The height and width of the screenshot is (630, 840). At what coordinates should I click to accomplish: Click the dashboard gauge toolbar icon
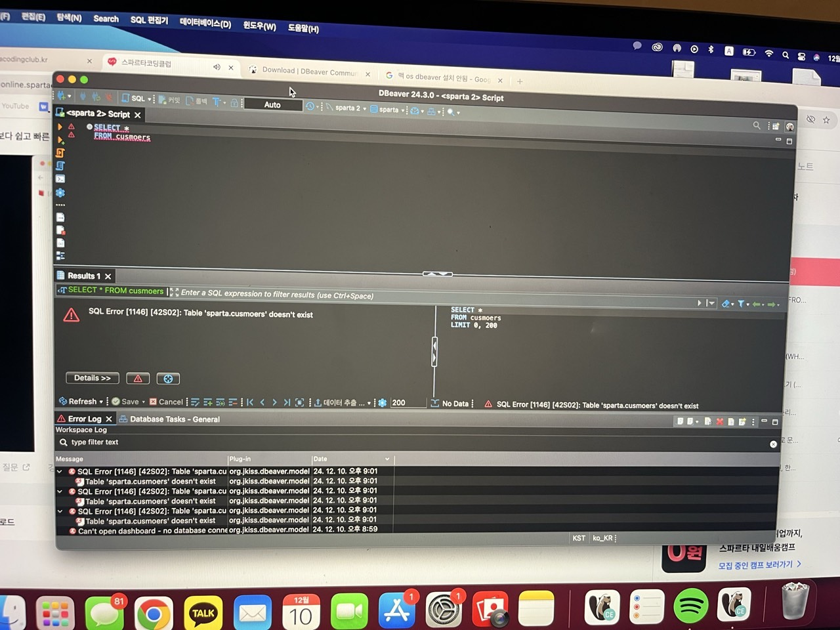click(x=415, y=111)
